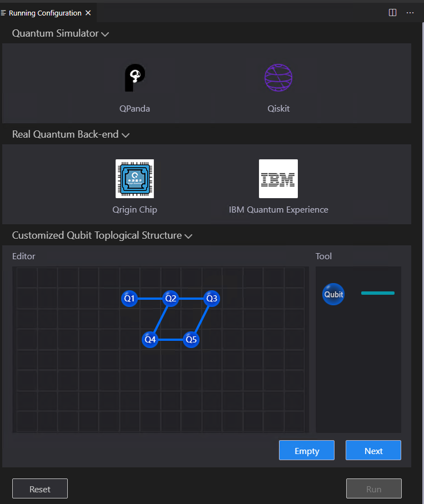
Task: Select qubit node Q2 in editor
Action: [171, 299]
